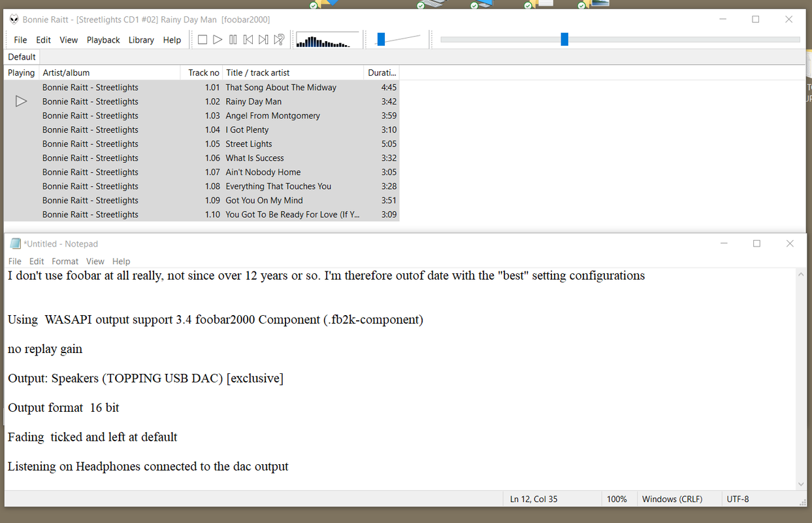Open the foobar2000 View menu
Screen dimensions: 812x523
click(x=69, y=40)
